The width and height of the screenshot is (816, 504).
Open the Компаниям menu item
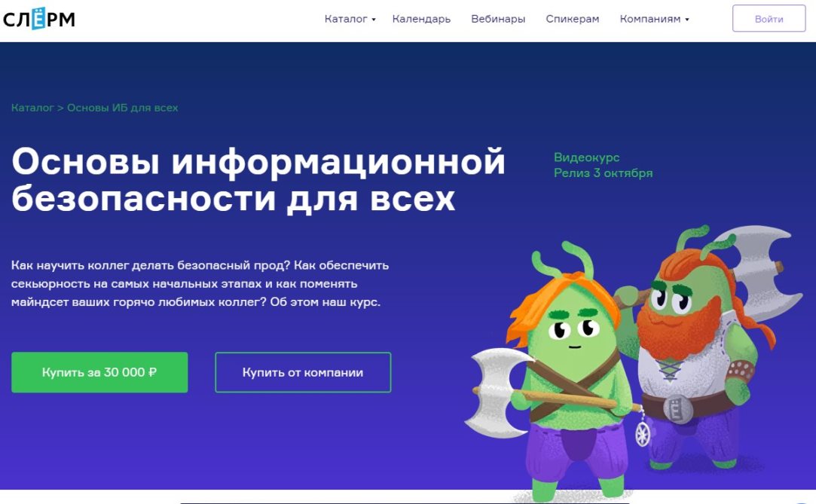point(650,20)
